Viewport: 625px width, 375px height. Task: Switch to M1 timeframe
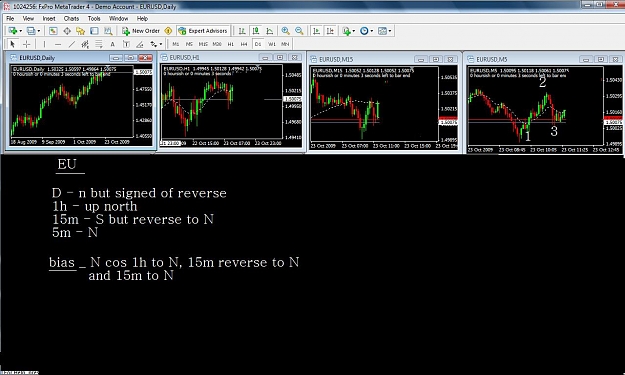[176, 44]
